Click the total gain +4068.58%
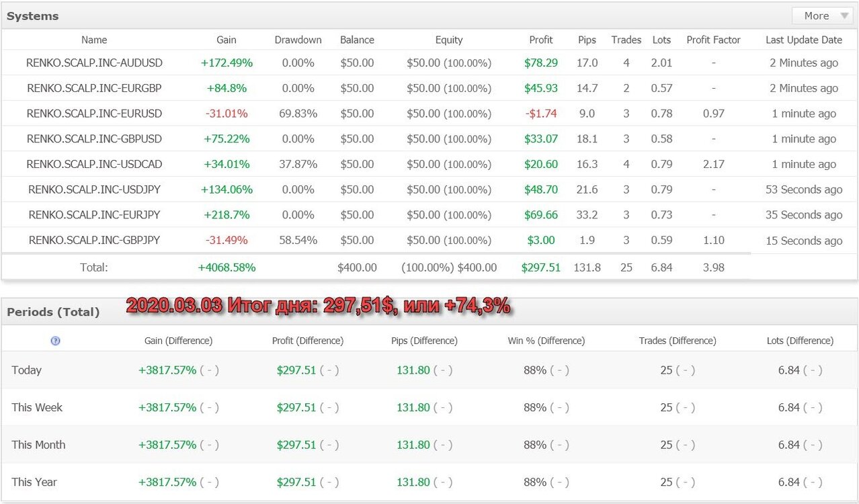 (227, 267)
